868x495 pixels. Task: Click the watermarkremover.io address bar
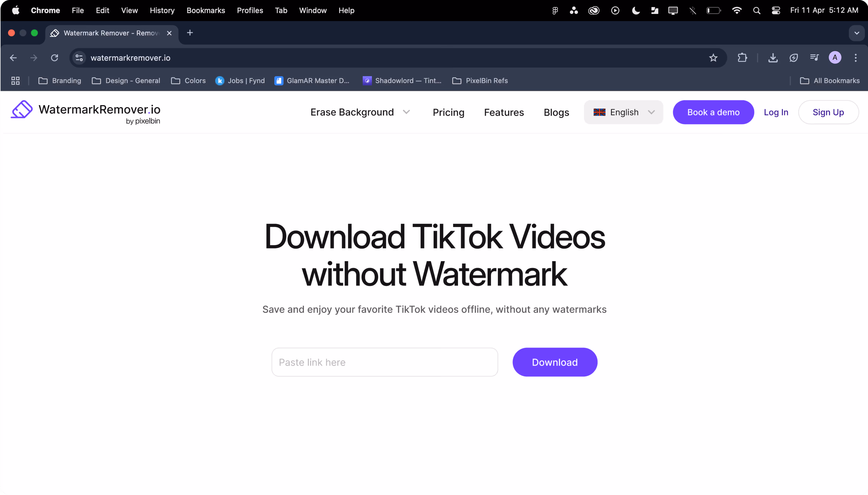(398, 58)
